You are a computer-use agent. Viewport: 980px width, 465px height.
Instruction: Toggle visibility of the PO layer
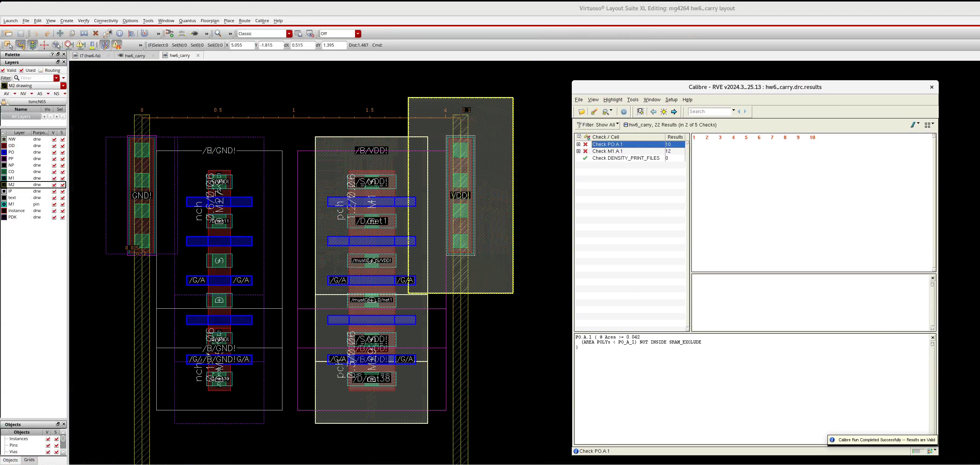coord(54,152)
